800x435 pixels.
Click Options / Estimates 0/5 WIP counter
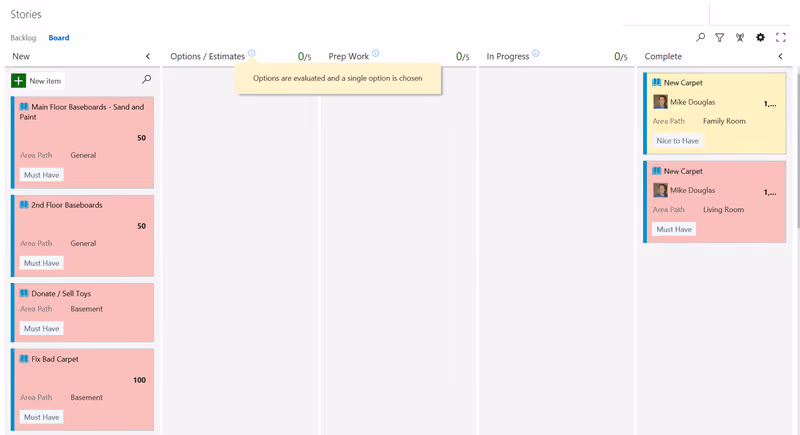point(305,57)
